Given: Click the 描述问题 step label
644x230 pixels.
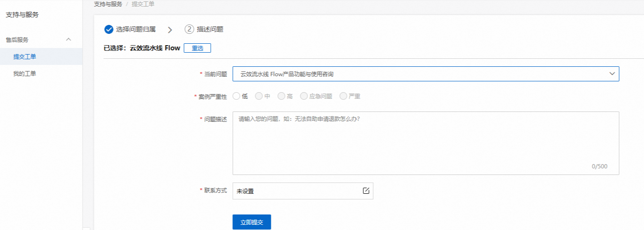Looking at the screenshot, I should pos(210,29).
